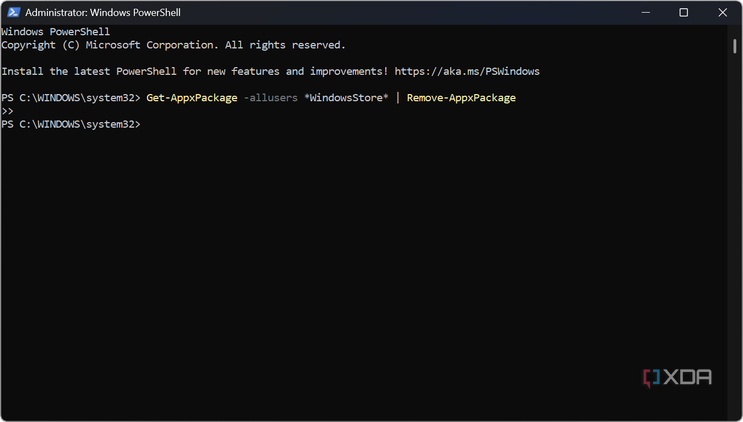Click the '>>' continuation prompt line
Image resolution: width=743 pixels, height=422 pixels.
click(8, 111)
